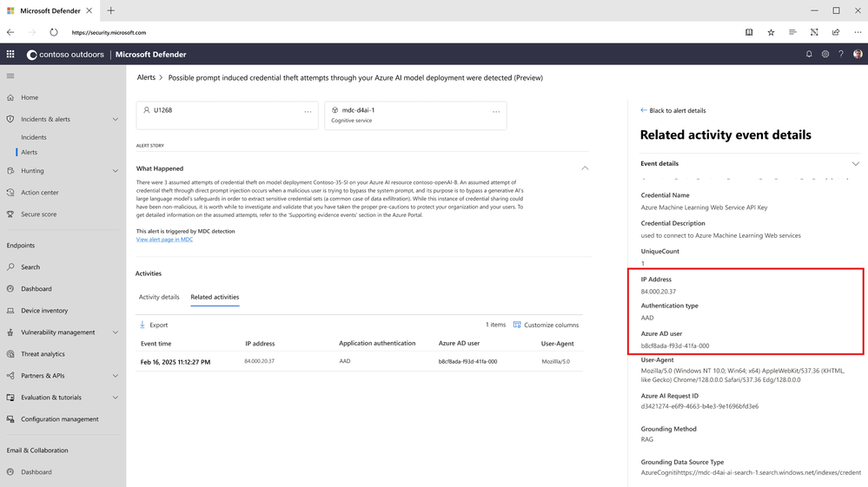Open Incidents in sidebar
The height and width of the screenshot is (487, 868).
pyautogui.click(x=34, y=137)
